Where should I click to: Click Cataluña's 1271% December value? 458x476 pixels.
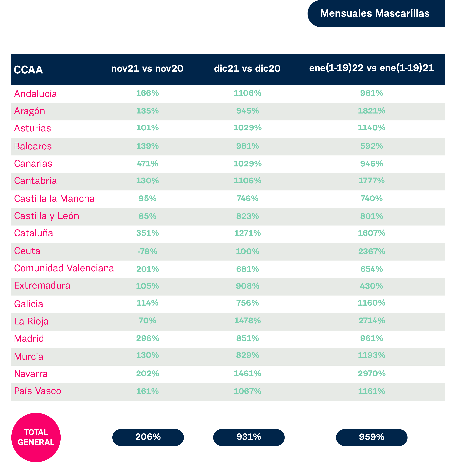point(248,233)
